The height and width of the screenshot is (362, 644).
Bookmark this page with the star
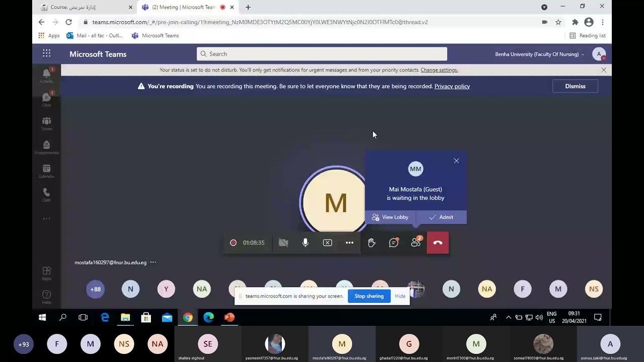point(558,22)
